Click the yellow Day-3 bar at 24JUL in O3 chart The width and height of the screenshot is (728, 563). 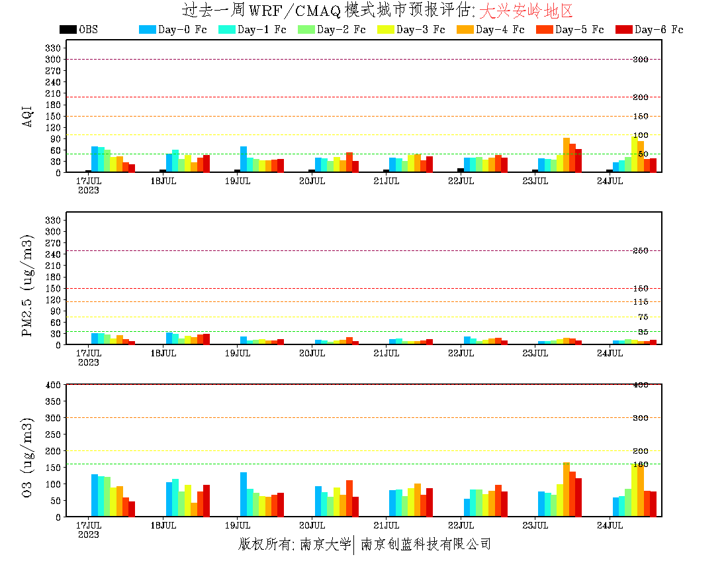pyautogui.click(x=634, y=489)
